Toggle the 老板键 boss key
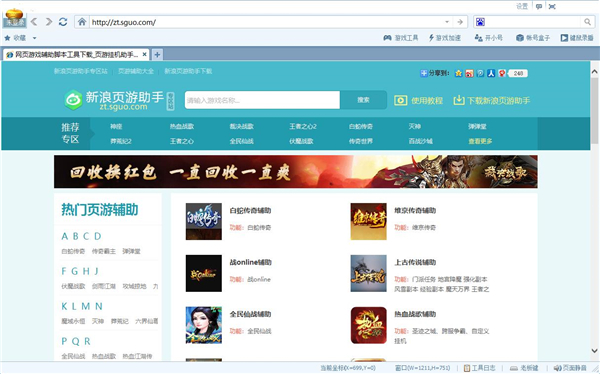This screenshot has height=374, width=600. tap(524, 368)
